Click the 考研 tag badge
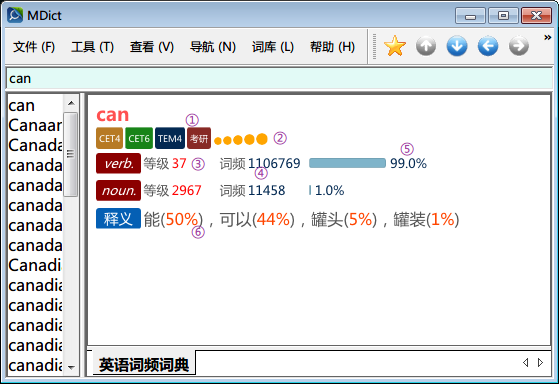The height and width of the screenshot is (384, 559). [x=199, y=138]
